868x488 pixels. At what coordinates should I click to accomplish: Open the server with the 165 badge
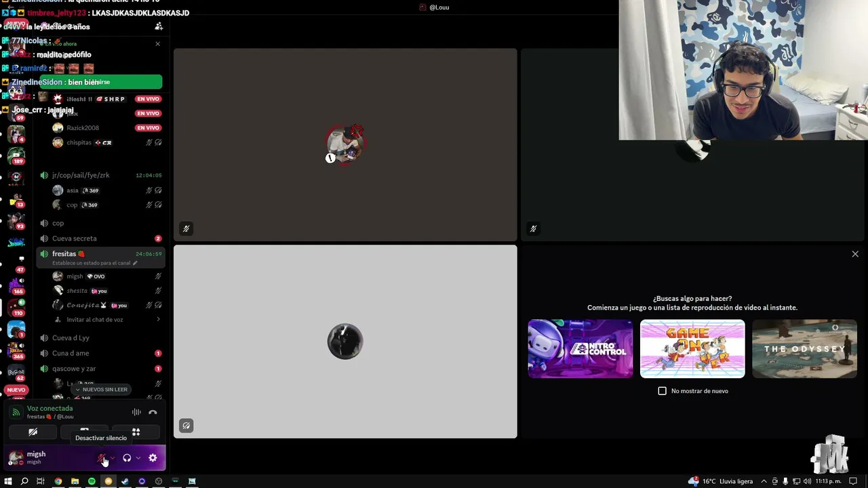[16, 285]
